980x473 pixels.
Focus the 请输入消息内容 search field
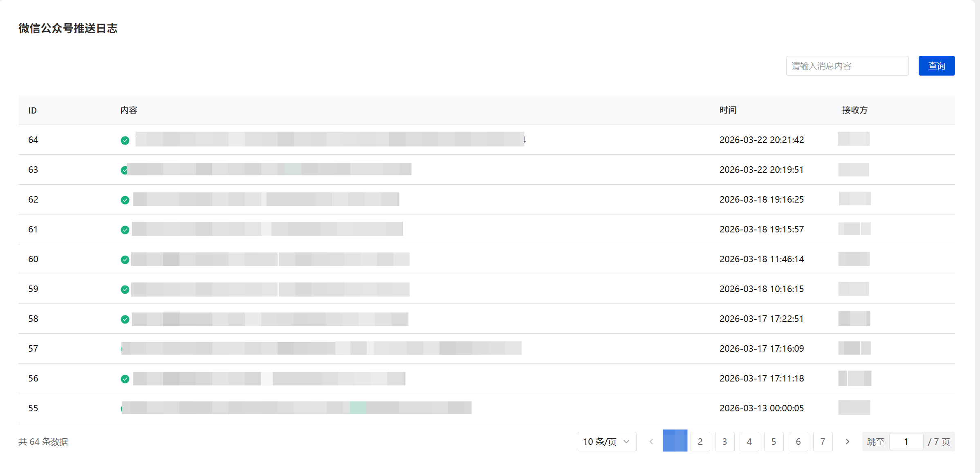point(847,66)
